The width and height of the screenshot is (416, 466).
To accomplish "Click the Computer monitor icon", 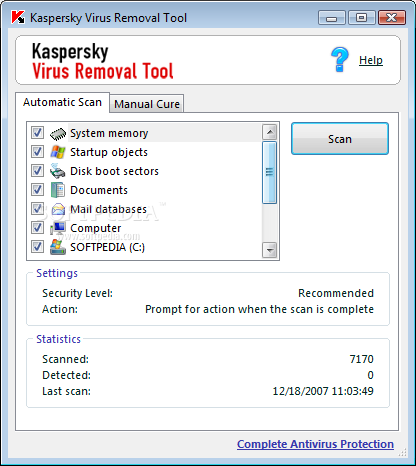I will tap(58, 228).
